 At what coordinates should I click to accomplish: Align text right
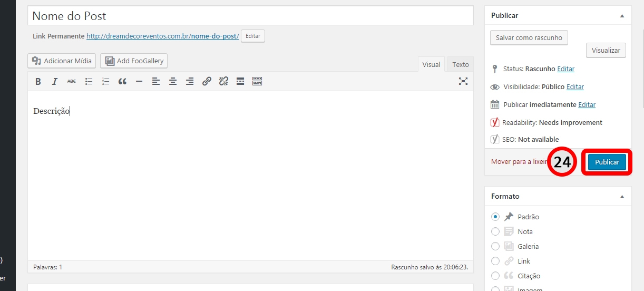point(190,81)
